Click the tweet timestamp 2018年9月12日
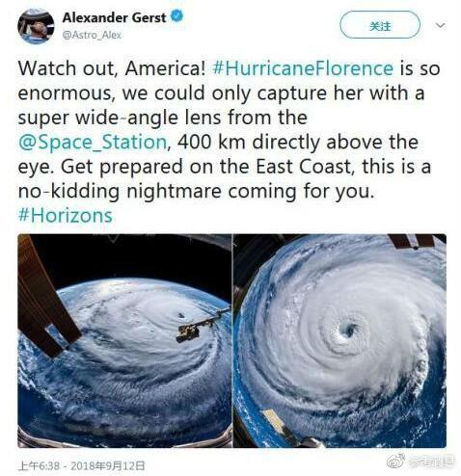This screenshot has height=476, width=461. 108,465
